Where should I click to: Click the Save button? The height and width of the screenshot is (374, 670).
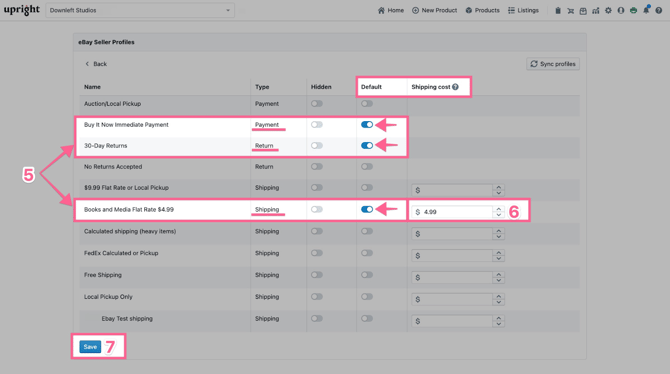coord(90,347)
